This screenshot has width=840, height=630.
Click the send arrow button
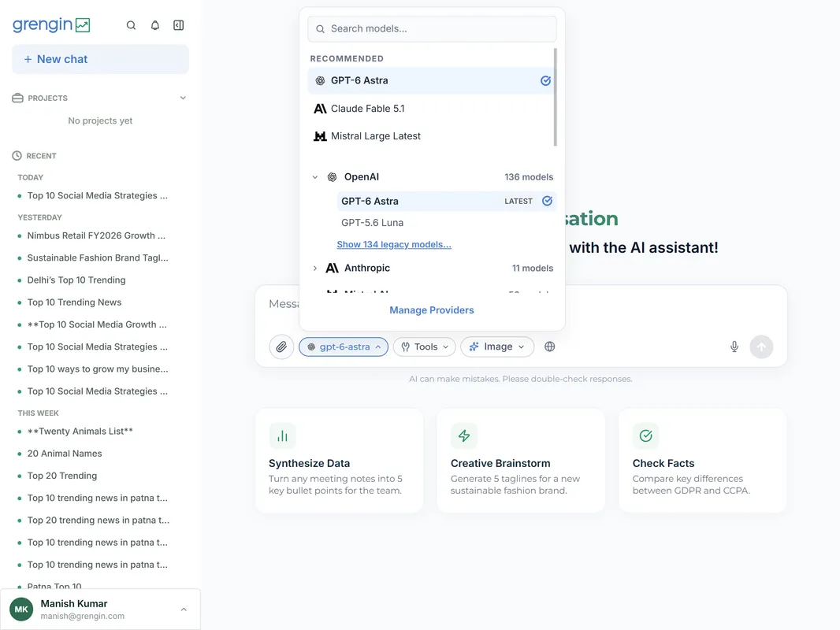pyautogui.click(x=761, y=346)
